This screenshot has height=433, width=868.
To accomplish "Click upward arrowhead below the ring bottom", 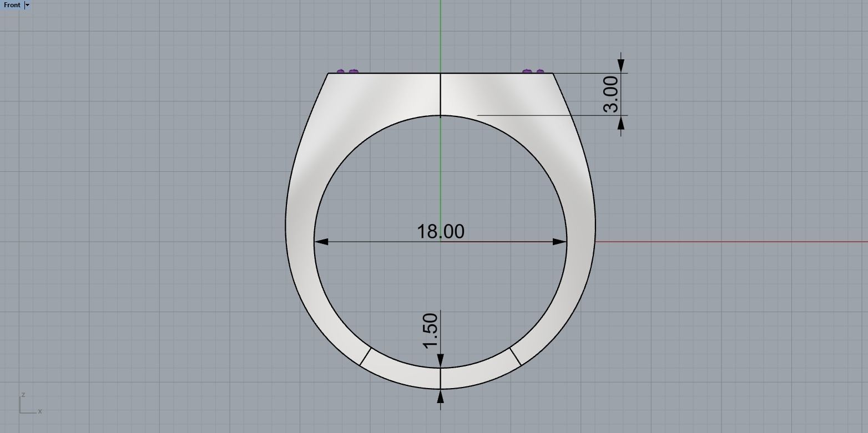I will [440, 396].
